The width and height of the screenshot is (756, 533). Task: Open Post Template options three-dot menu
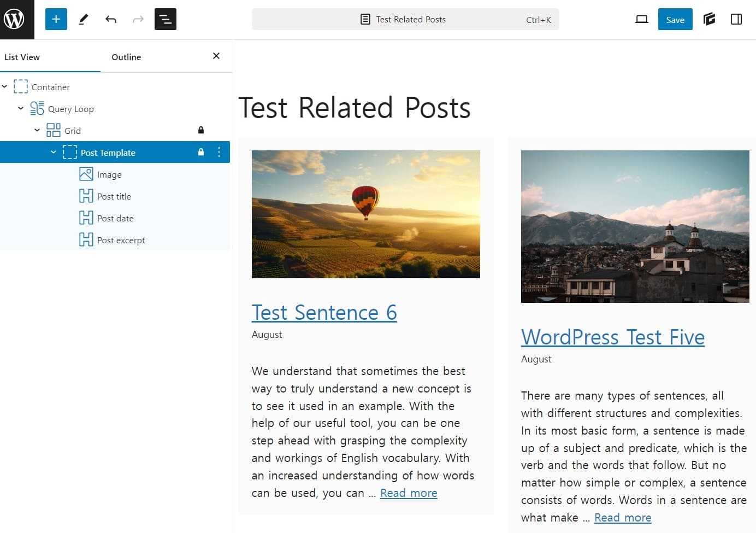point(219,152)
